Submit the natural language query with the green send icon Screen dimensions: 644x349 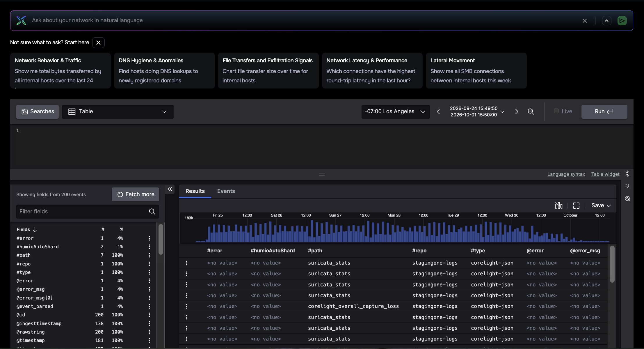pos(622,21)
